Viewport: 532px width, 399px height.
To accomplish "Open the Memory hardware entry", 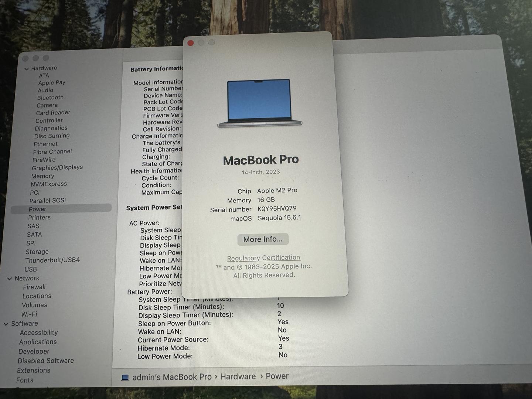I will [42, 176].
